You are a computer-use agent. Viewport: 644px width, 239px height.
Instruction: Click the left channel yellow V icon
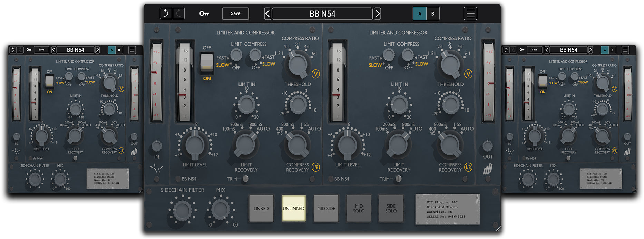point(315,74)
